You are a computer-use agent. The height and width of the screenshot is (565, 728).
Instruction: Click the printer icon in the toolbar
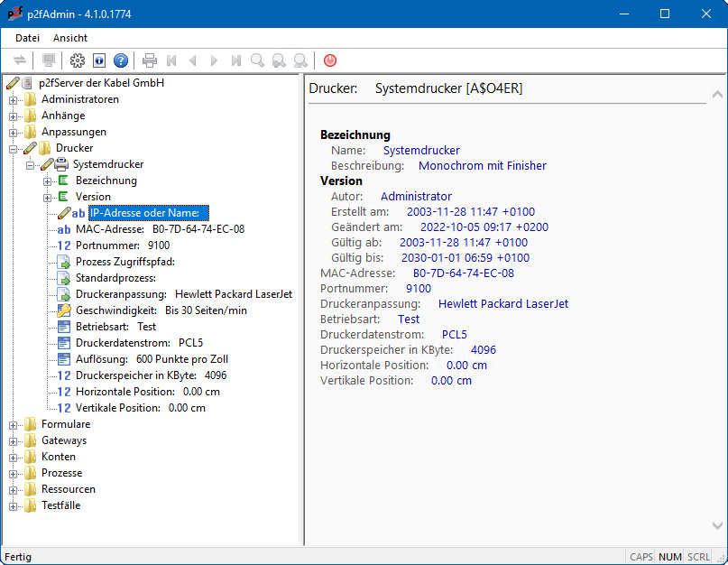150,60
